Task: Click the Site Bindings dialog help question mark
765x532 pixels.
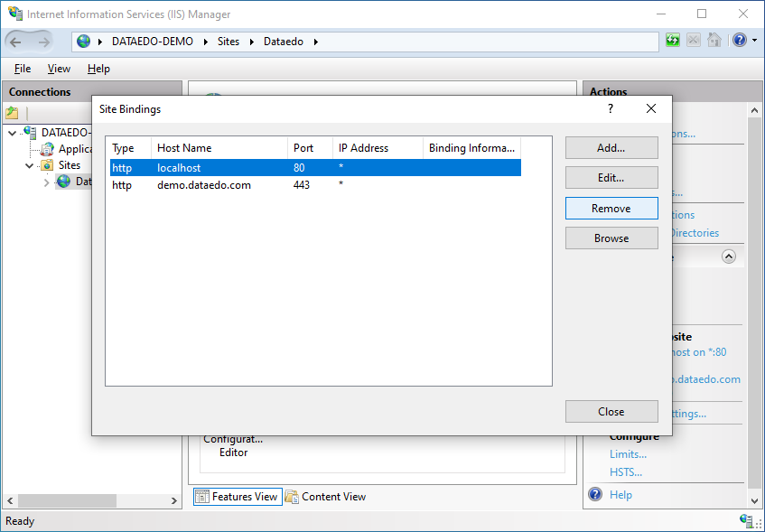Action: pos(611,108)
